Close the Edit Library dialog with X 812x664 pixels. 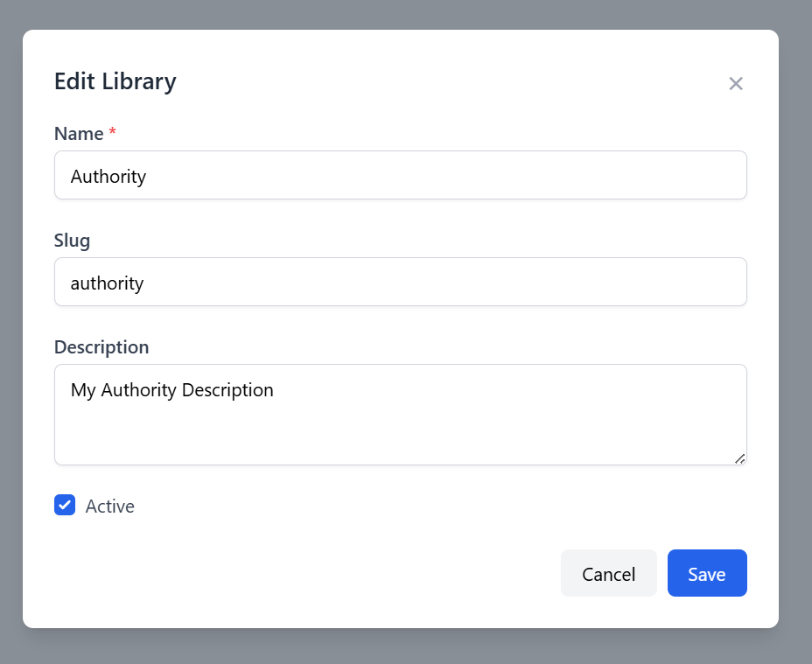click(x=736, y=83)
